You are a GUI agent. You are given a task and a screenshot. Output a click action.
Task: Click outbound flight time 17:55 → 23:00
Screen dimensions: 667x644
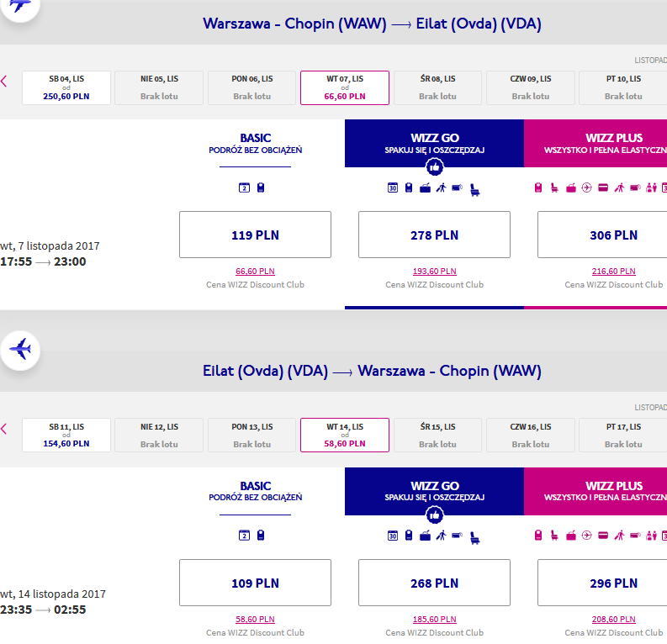(43, 261)
